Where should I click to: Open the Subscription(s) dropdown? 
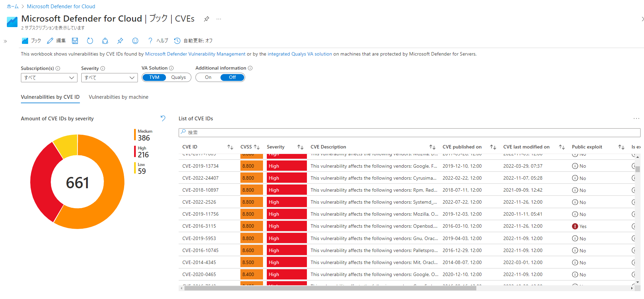(x=49, y=77)
